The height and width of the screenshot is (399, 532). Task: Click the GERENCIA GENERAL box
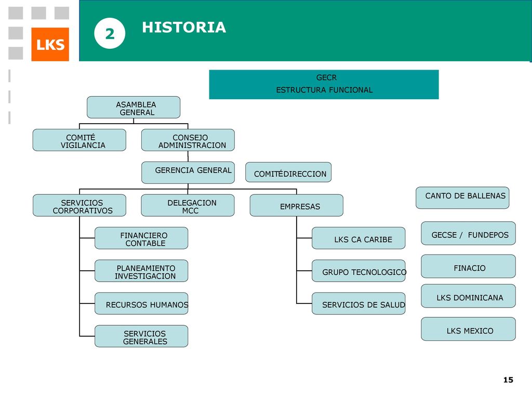pos(188,172)
